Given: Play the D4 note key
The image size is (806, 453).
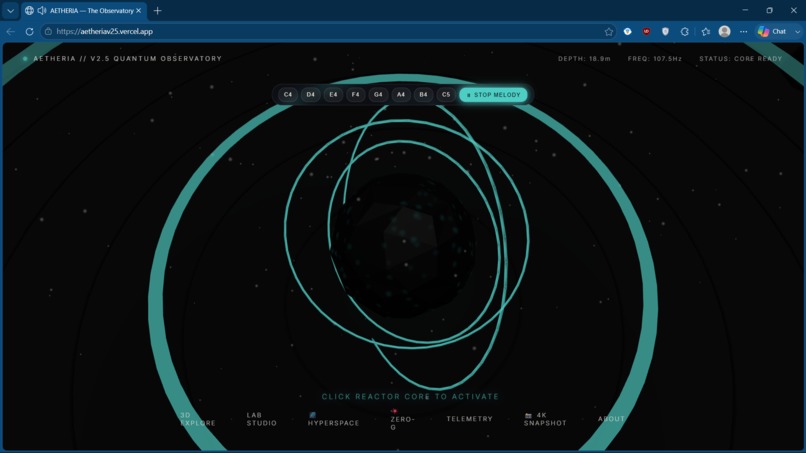Looking at the screenshot, I should [x=310, y=95].
